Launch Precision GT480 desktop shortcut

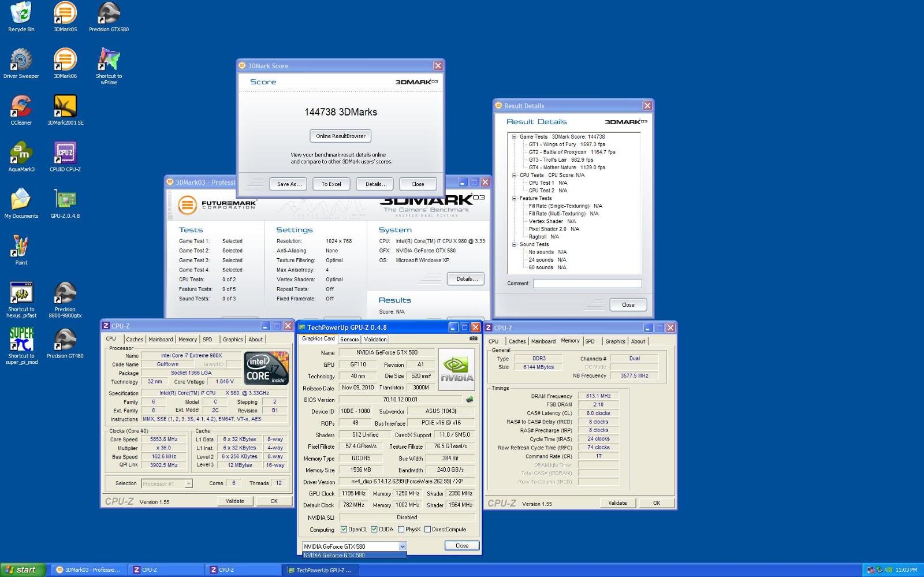point(65,344)
